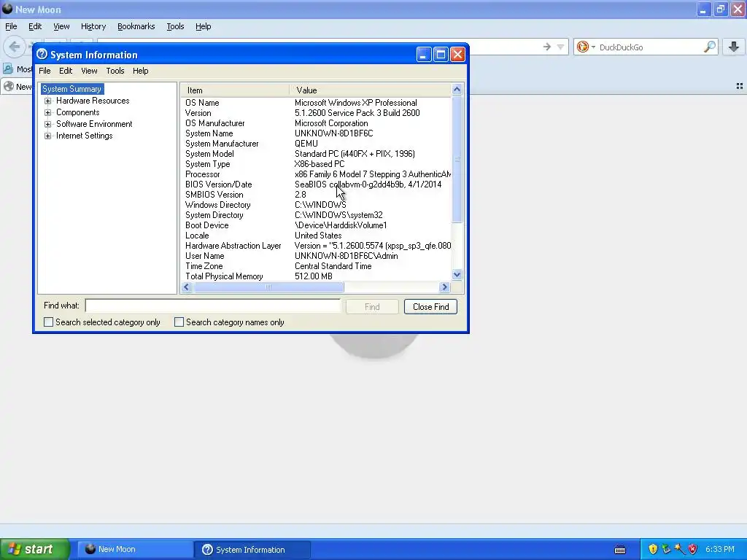
Task: Open the Windows Start menu
Action: pos(34,550)
